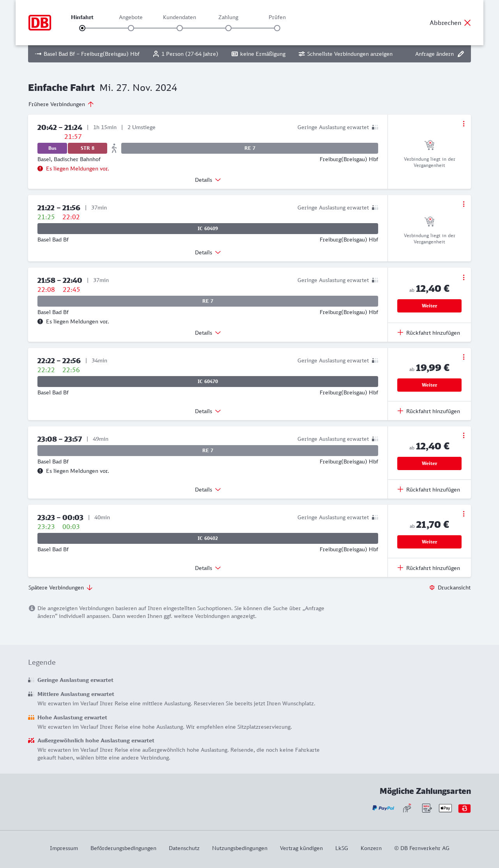This screenshot has width=499, height=868.
Task: Expand Details for the IC 60402 connection
Action: coord(208,568)
